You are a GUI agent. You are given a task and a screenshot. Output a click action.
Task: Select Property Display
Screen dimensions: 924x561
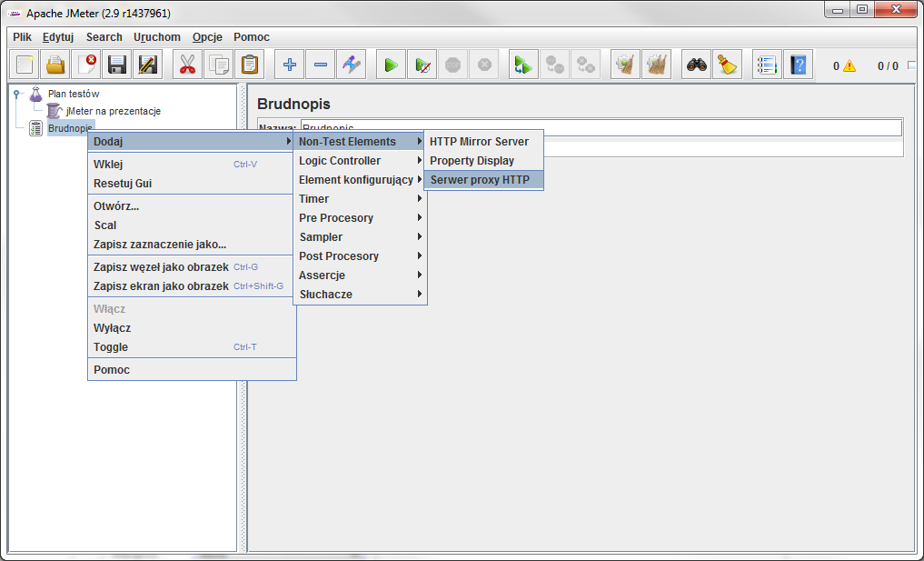483,160
